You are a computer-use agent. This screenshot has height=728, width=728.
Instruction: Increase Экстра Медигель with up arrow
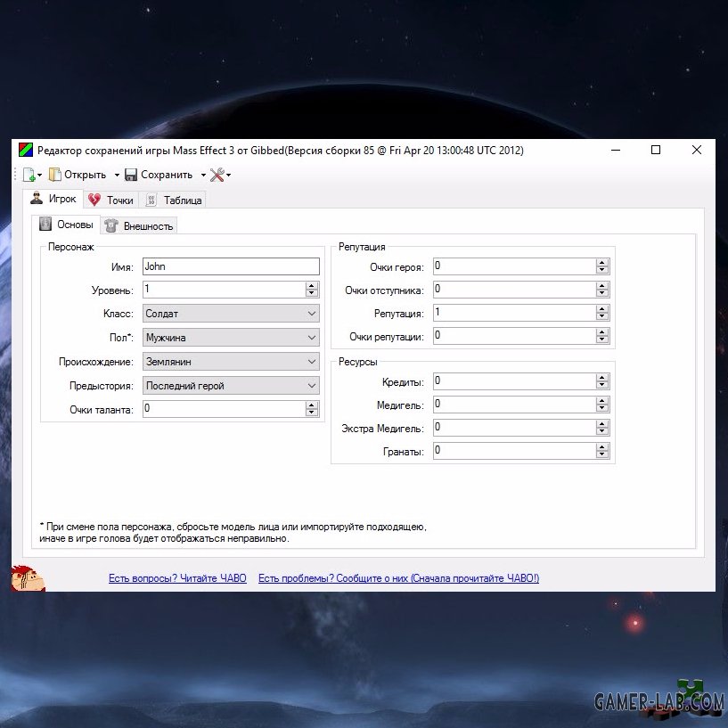click(x=602, y=424)
